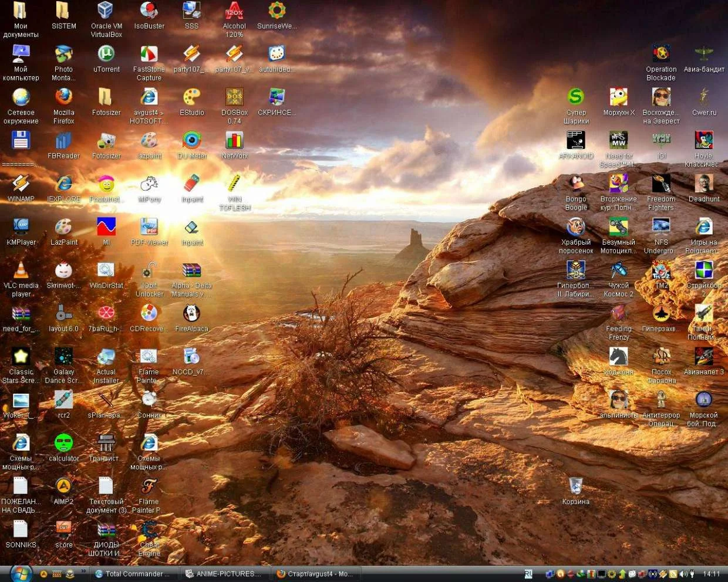This screenshot has height=582, width=728.
Task: Launch DU Meter shortcut
Action: tap(192, 145)
